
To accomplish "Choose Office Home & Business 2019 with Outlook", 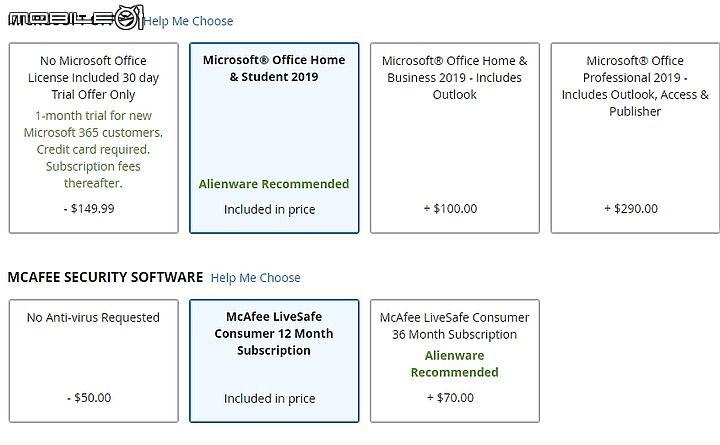I will (x=455, y=138).
